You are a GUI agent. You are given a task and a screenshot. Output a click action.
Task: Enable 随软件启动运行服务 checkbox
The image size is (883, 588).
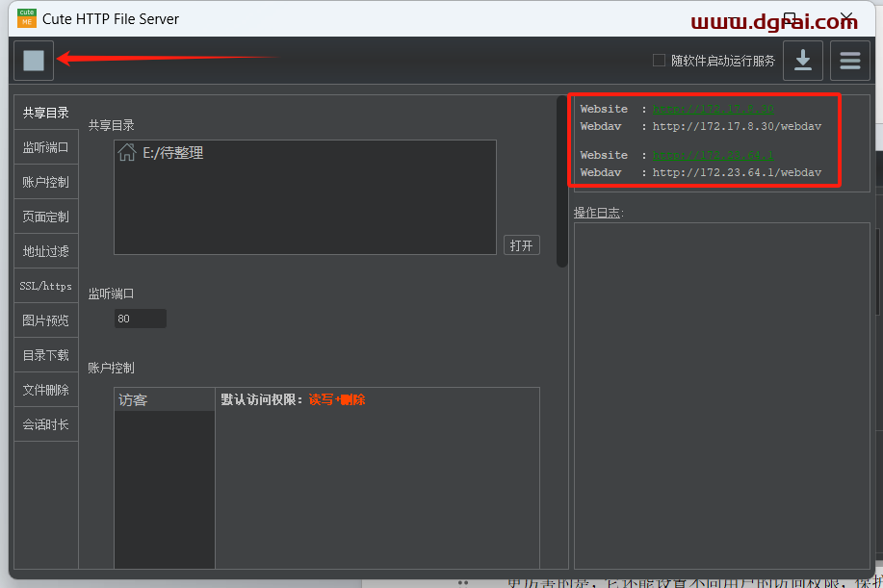click(x=659, y=61)
